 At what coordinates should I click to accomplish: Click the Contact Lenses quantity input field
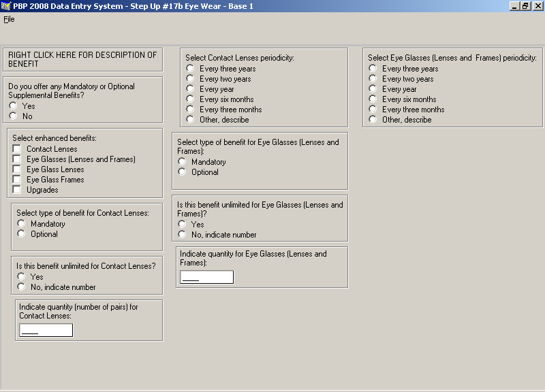coord(46,330)
